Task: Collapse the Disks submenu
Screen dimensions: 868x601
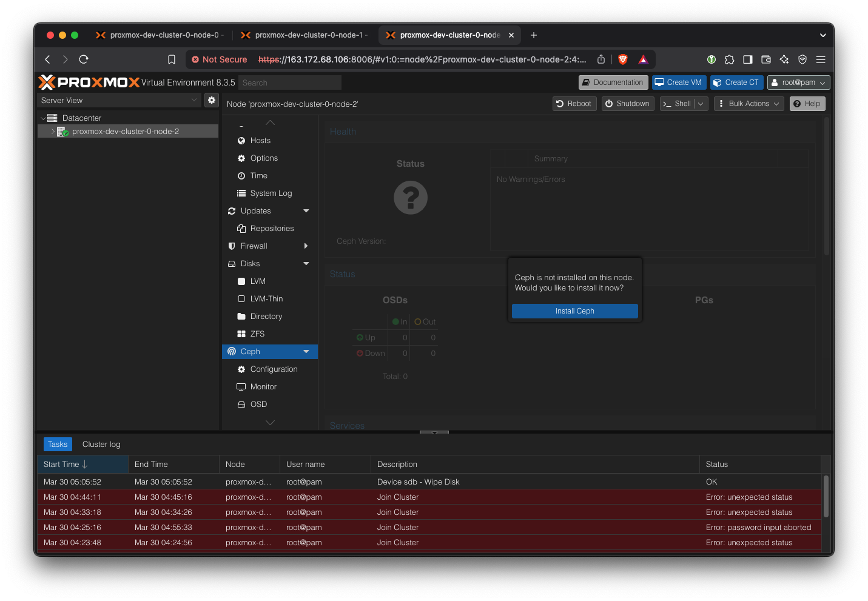Action: tap(306, 264)
